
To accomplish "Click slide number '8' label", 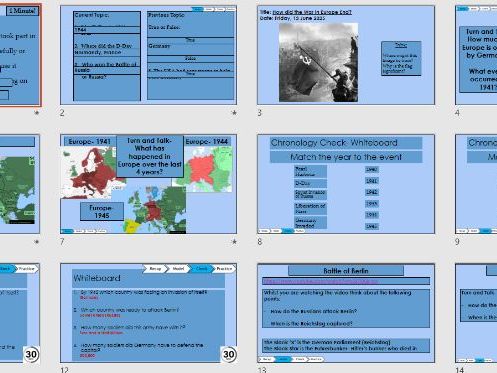I will [x=260, y=242].
